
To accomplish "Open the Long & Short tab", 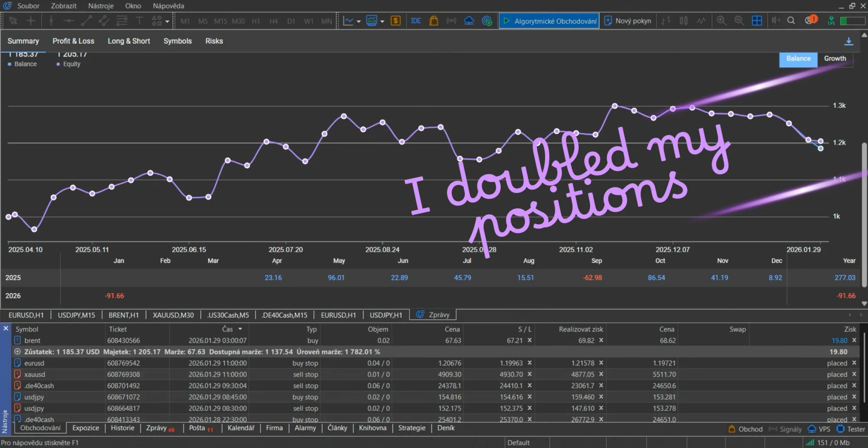I will [129, 41].
